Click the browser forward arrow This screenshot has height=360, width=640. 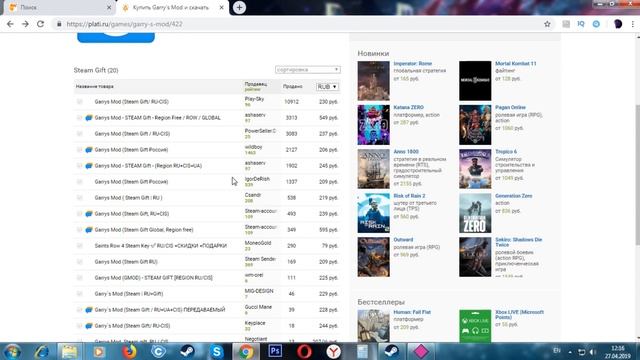coord(25,24)
